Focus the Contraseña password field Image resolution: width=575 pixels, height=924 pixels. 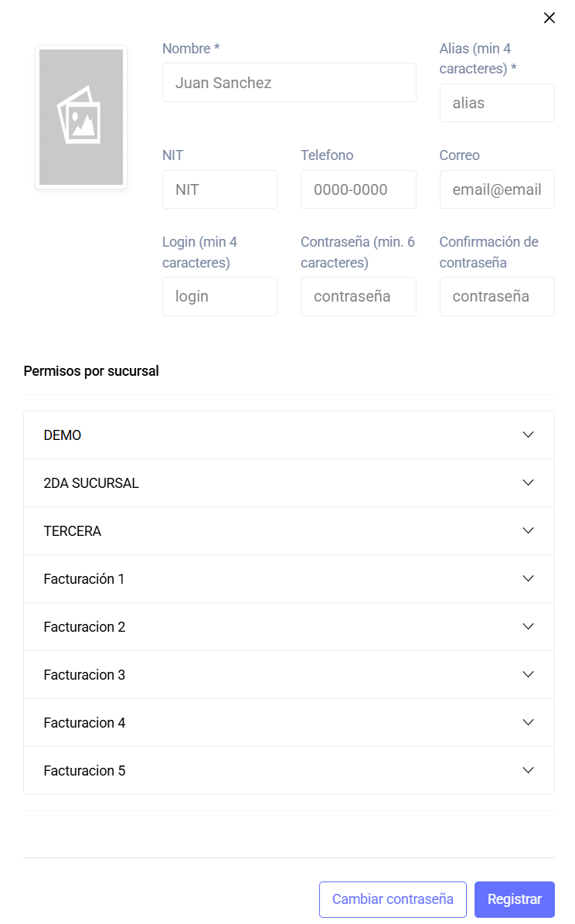click(358, 296)
